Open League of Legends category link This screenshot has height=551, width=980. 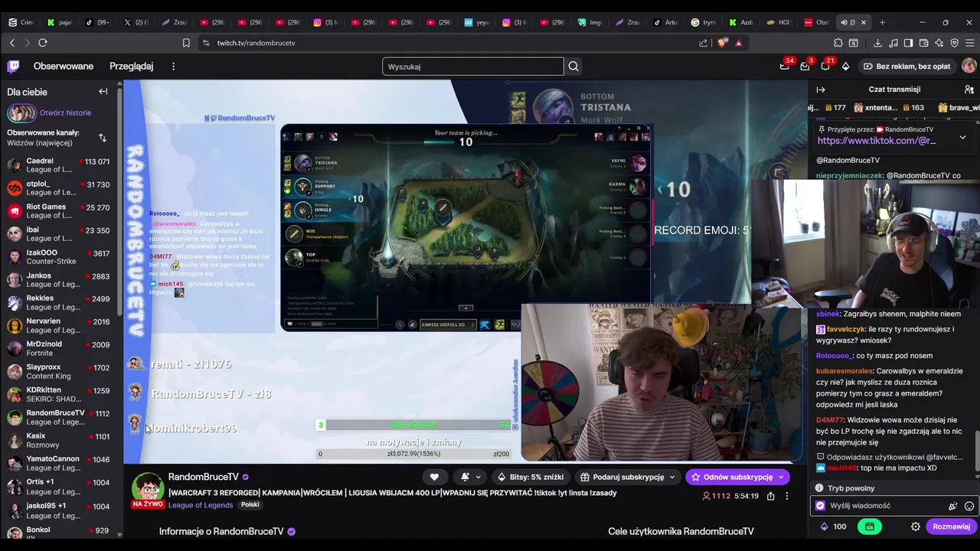pos(201,505)
